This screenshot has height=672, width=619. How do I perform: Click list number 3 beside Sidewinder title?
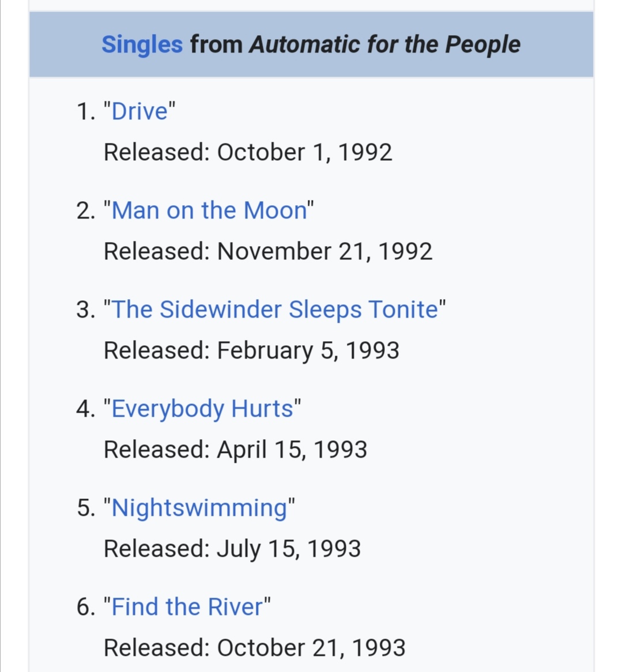point(86,310)
